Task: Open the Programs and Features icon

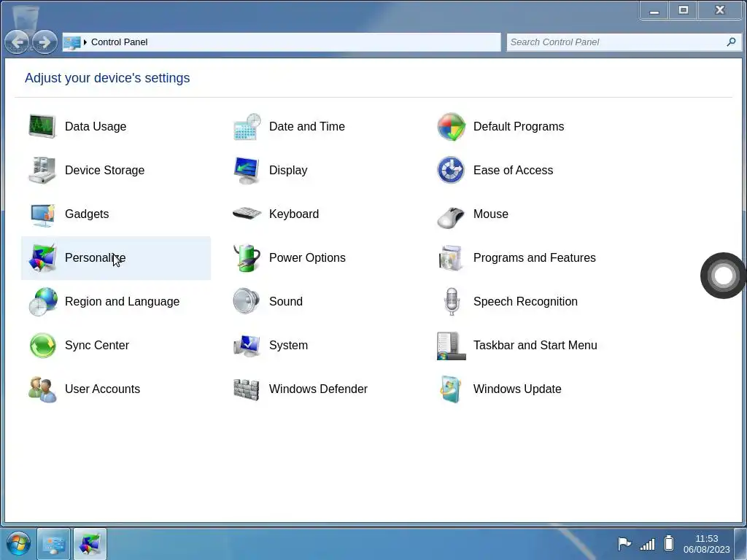Action: (x=451, y=257)
